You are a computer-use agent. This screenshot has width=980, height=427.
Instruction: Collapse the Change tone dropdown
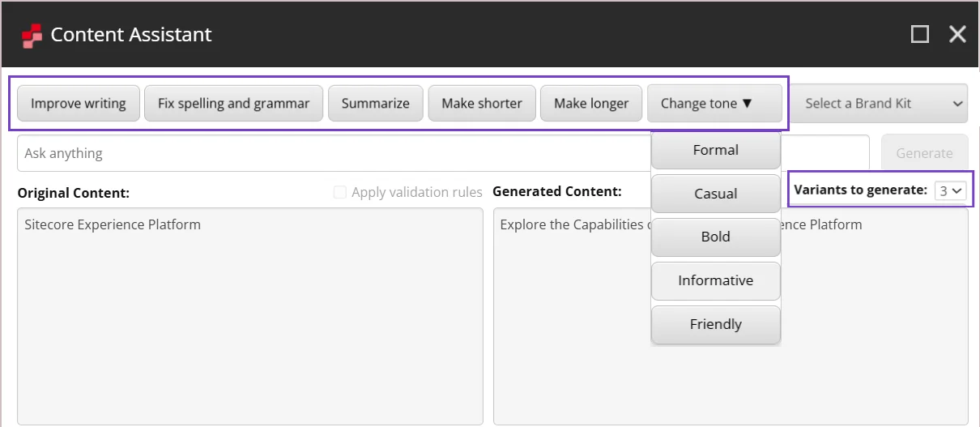pos(714,103)
